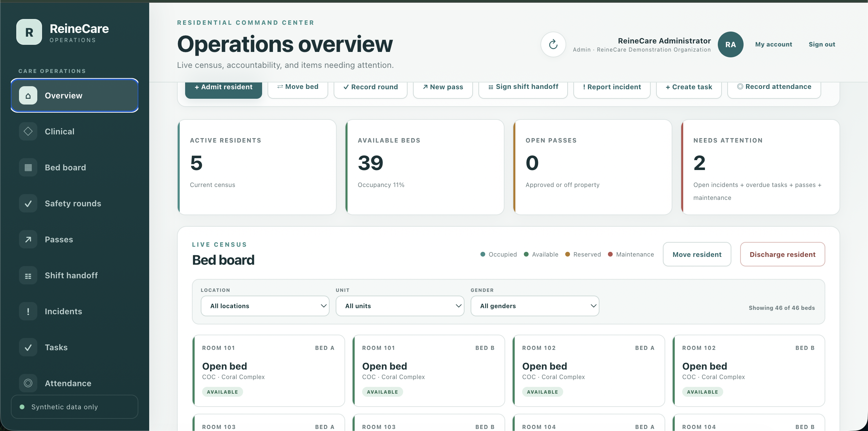The width and height of the screenshot is (868, 431).
Task: Expand the All genders filter
Action: pyautogui.click(x=535, y=306)
